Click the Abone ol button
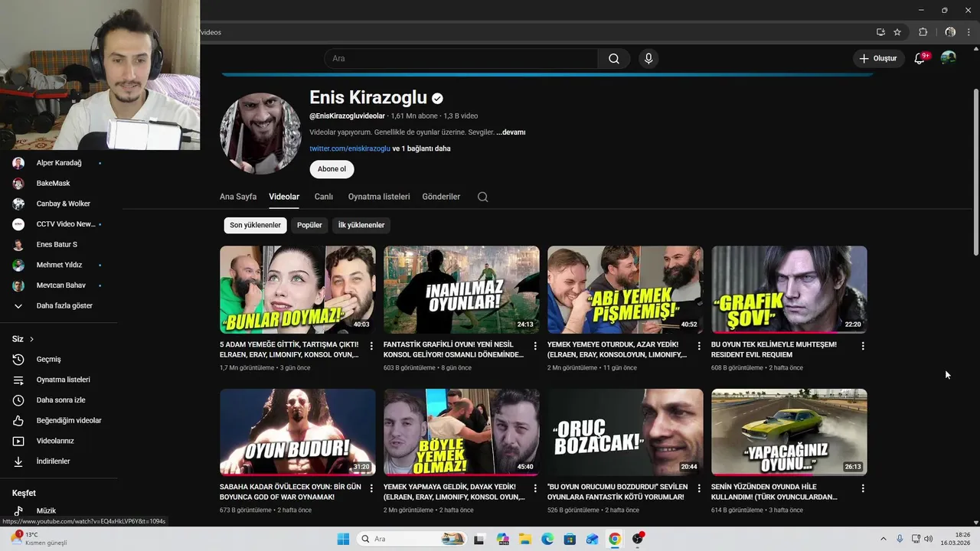980x551 pixels. pos(332,169)
